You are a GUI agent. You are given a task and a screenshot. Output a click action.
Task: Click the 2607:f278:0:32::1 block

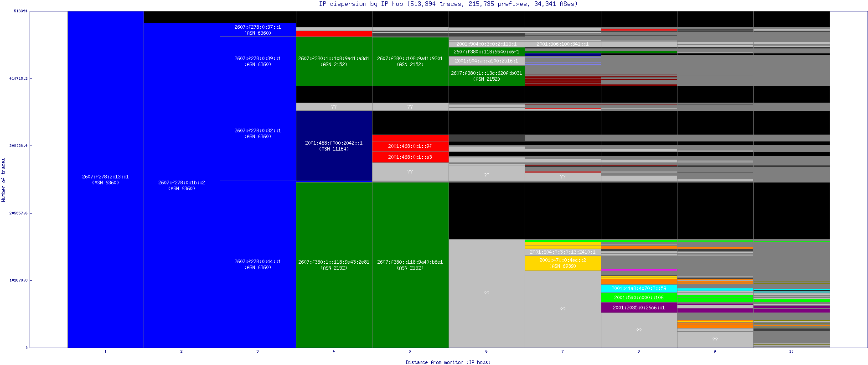coord(258,133)
